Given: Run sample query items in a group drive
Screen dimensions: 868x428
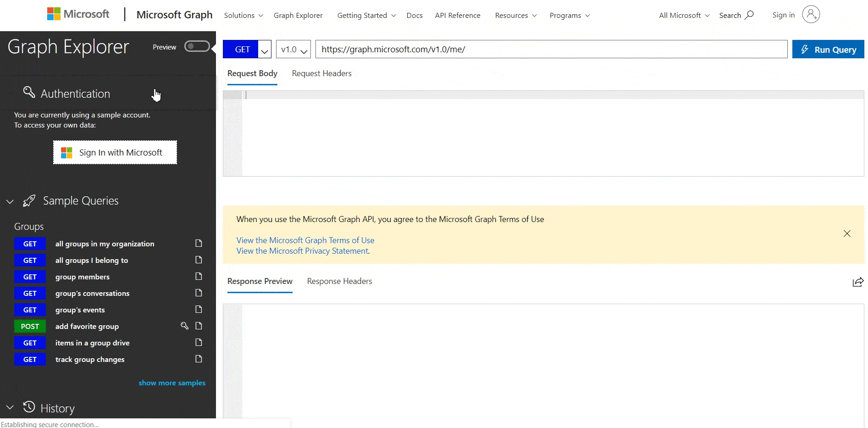Looking at the screenshot, I should click(92, 343).
